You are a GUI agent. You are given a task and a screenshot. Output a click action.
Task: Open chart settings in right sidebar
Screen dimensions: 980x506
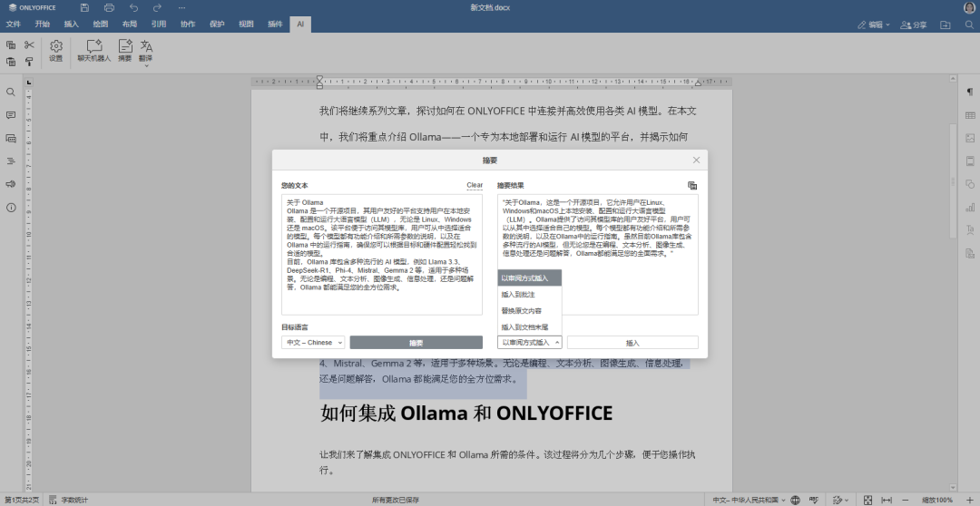970,207
